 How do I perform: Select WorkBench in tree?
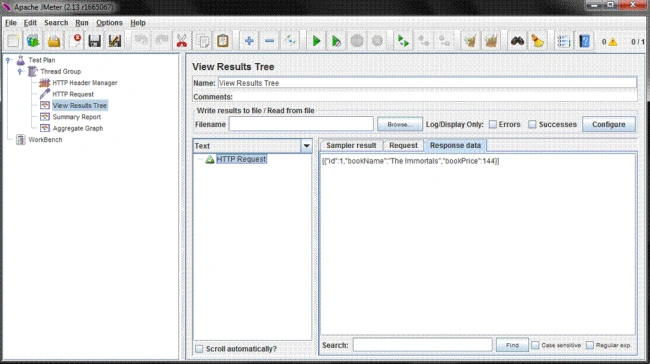point(45,140)
